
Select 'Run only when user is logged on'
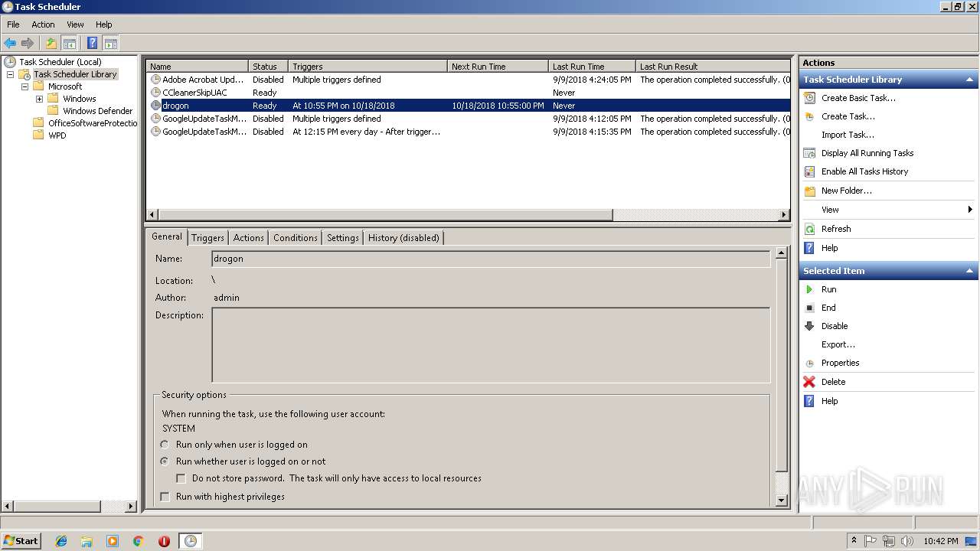click(x=165, y=445)
